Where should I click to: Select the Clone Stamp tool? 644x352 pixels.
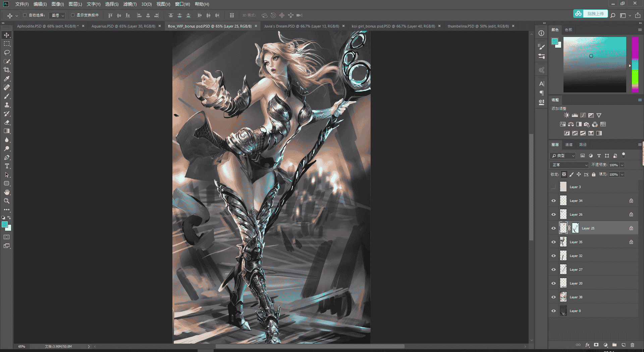point(7,105)
